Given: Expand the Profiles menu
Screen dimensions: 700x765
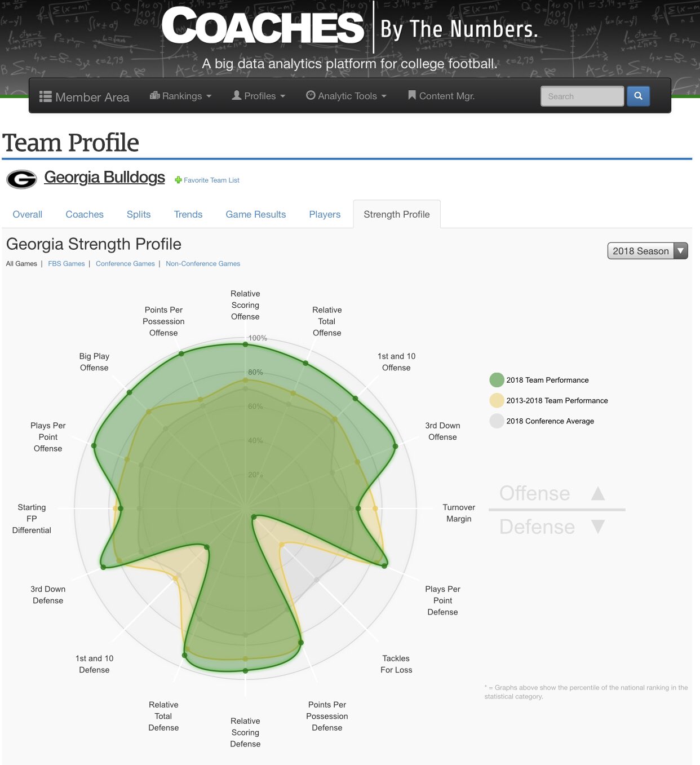Looking at the screenshot, I should coord(259,96).
